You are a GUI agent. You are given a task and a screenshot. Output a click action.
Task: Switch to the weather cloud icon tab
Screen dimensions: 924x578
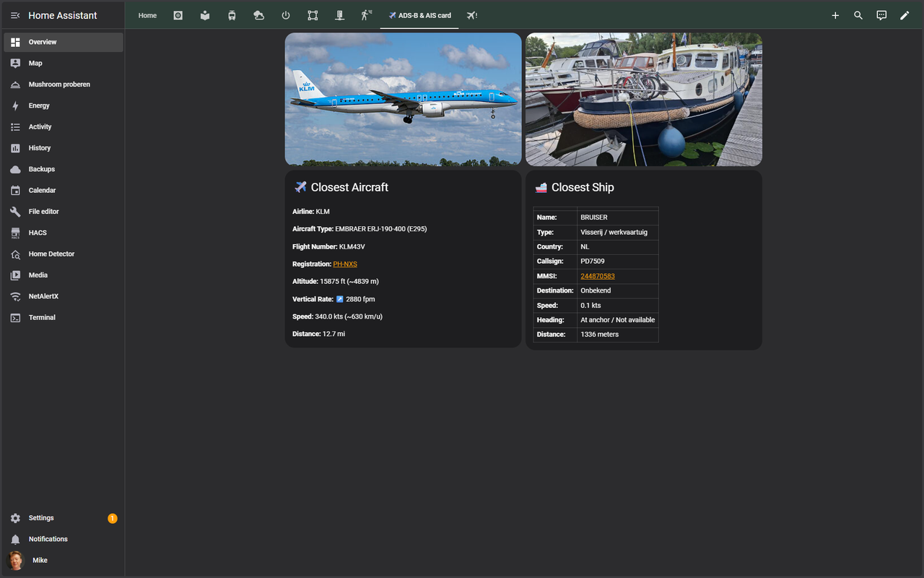(258, 15)
